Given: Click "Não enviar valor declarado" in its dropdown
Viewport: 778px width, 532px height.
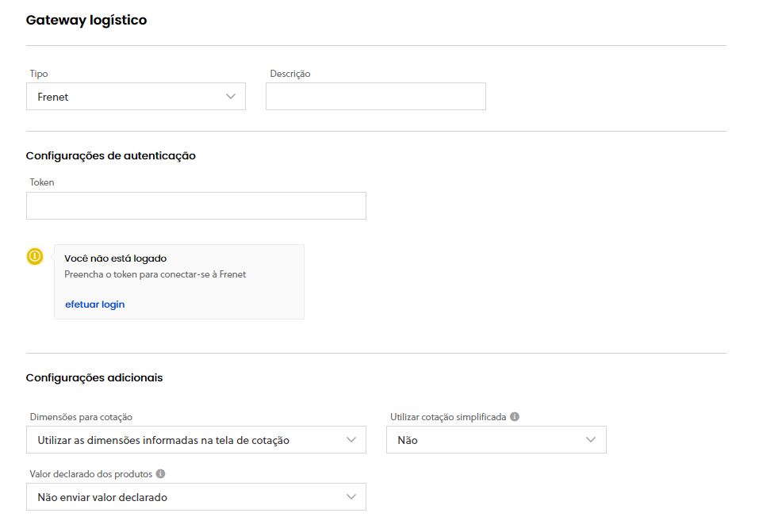Looking at the screenshot, I should 101,496.
